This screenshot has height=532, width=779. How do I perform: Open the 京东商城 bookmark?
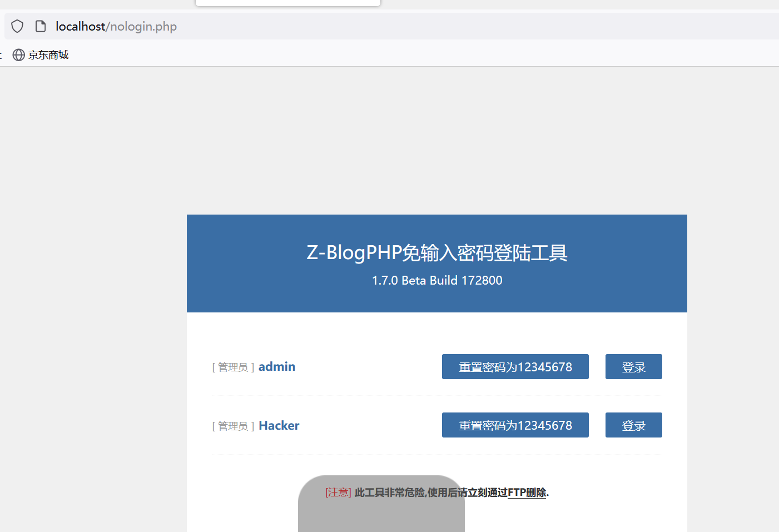click(41, 54)
